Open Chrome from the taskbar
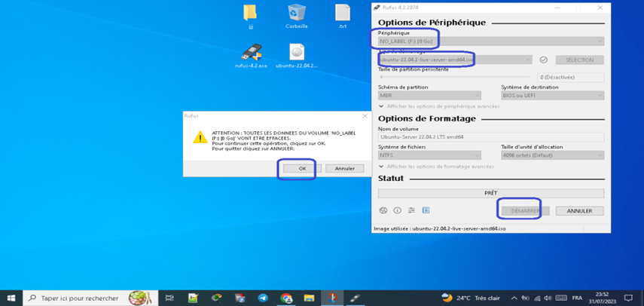This screenshot has width=644, height=306. [286, 298]
